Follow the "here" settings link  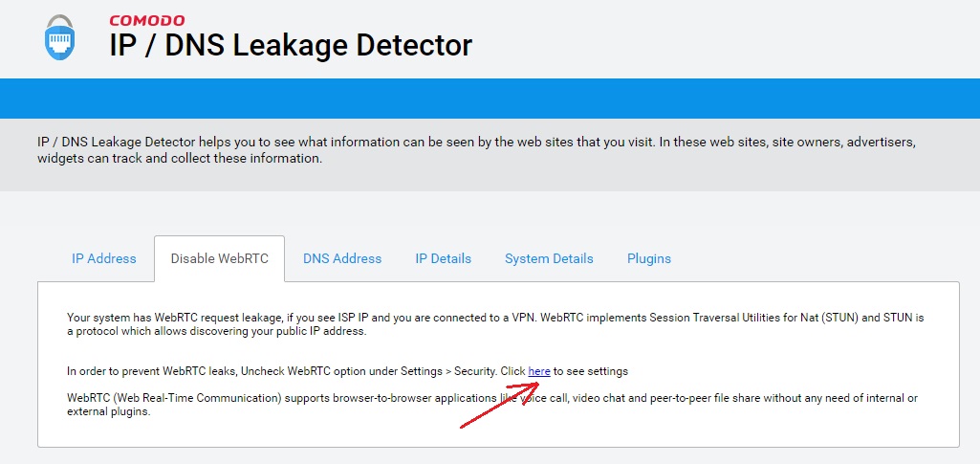pos(539,371)
